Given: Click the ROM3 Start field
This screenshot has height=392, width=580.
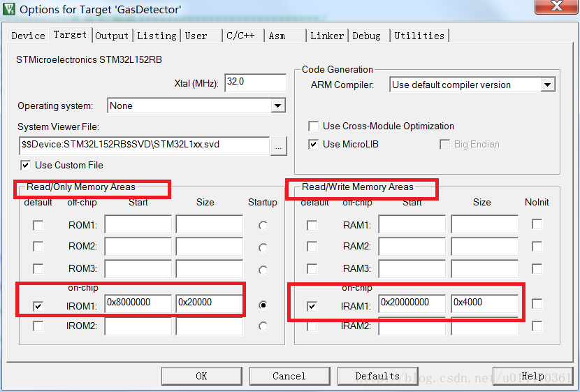Looking at the screenshot, I should click(x=138, y=268).
